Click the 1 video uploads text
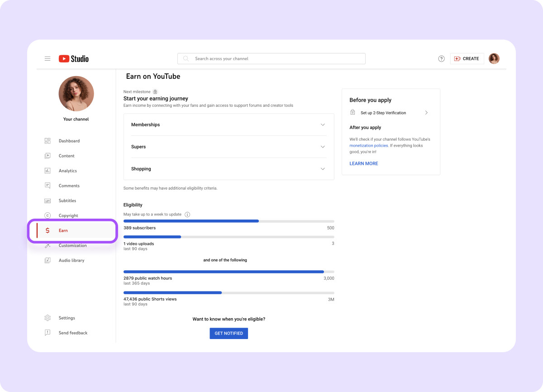Image resolution: width=543 pixels, height=392 pixels. (138, 244)
